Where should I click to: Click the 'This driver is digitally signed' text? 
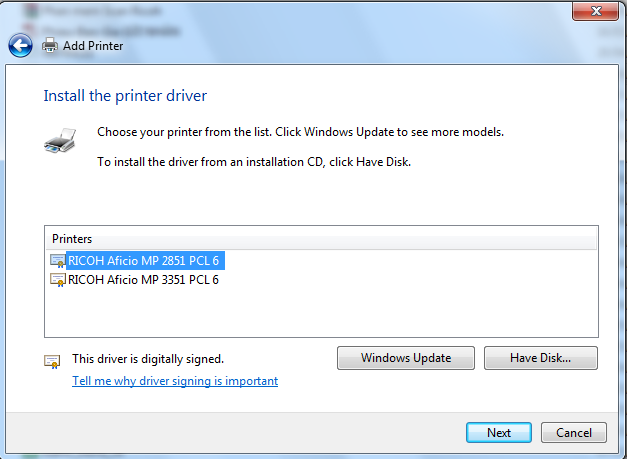click(148, 358)
